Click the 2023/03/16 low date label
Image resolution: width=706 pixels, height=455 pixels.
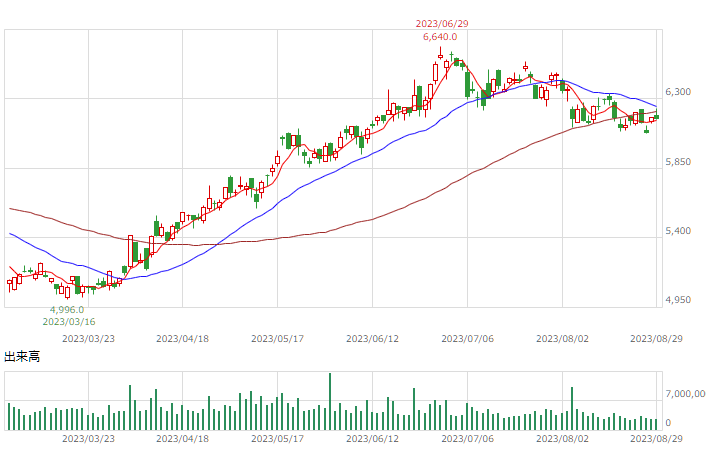coord(69,322)
